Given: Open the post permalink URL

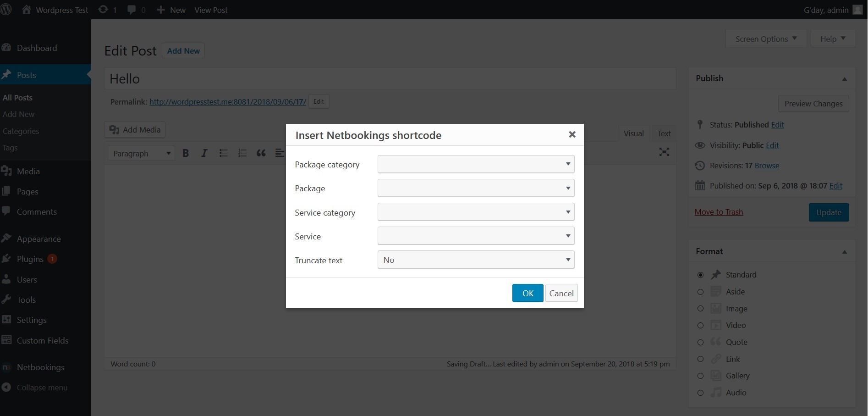Looking at the screenshot, I should [227, 101].
